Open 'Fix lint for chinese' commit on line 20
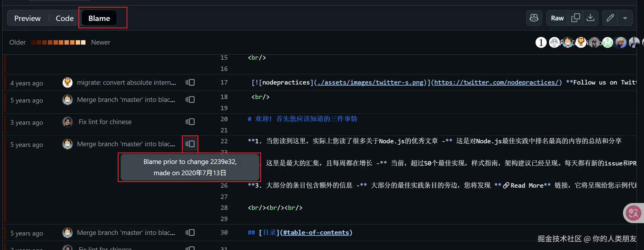644x250 pixels. pos(105,122)
